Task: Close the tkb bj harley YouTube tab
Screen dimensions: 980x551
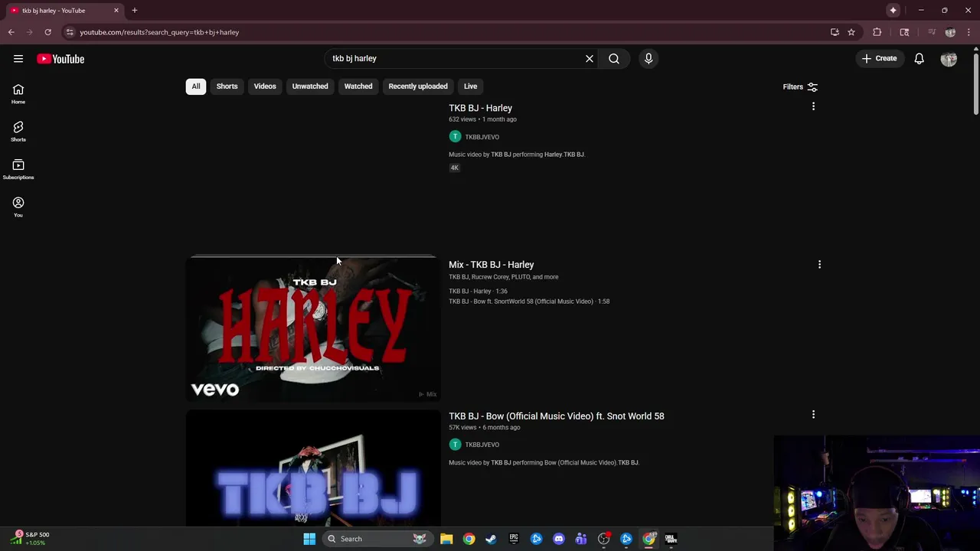Action: pyautogui.click(x=116, y=10)
